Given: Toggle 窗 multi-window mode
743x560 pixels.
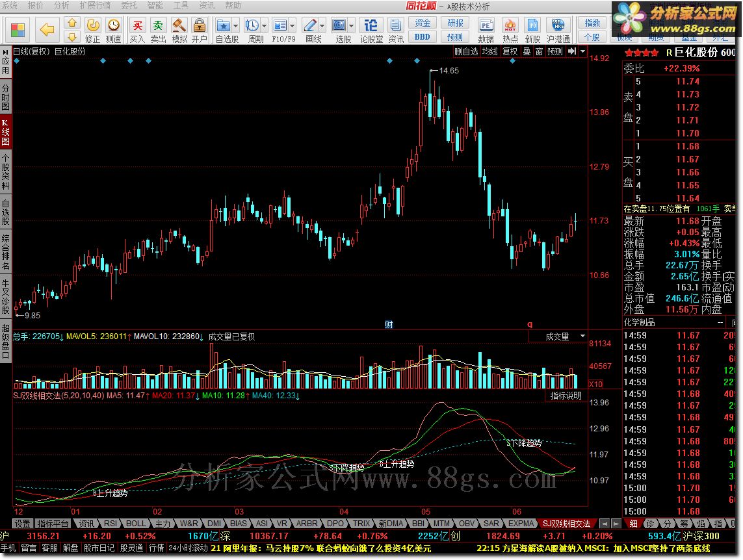Looking at the screenshot, I should click(x=539, y=51).
